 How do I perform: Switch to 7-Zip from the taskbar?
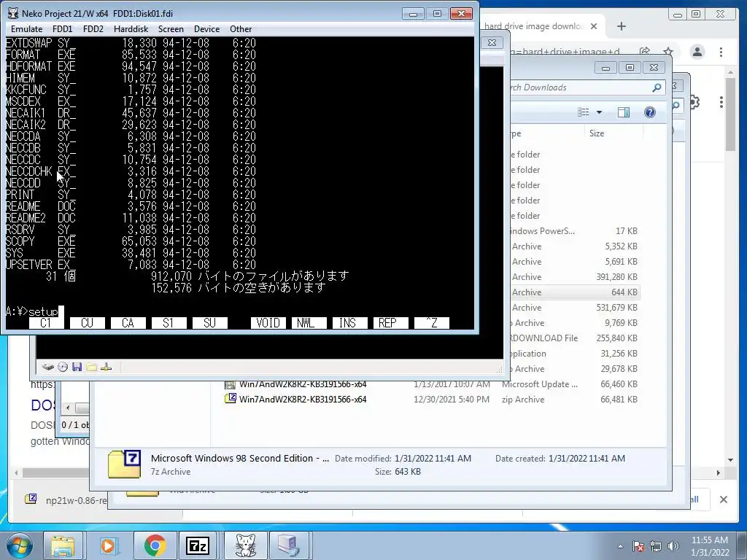197,545
